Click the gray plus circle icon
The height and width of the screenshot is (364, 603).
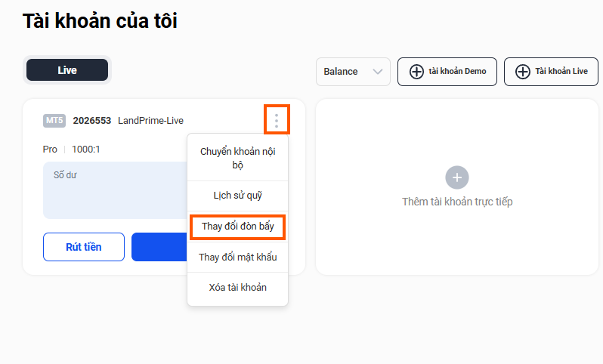pos(457,177)
